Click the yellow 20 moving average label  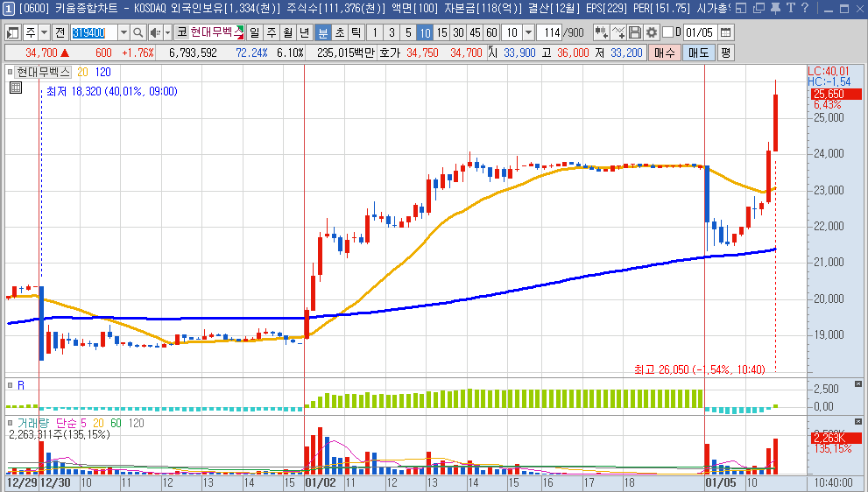(82, 72)
